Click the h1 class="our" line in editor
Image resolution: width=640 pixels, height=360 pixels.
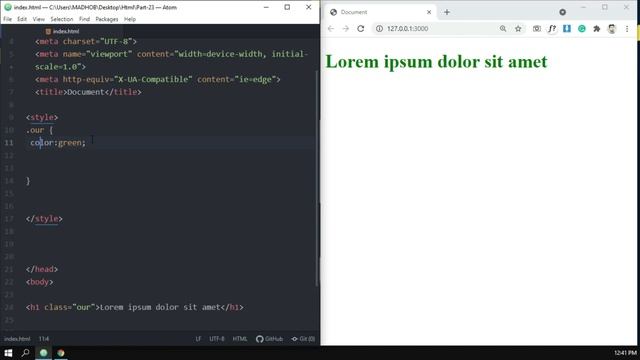click(134, 307)
